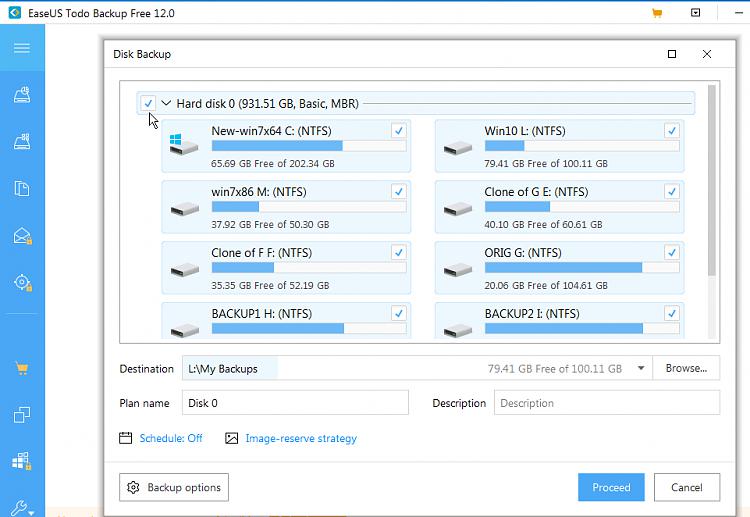Viewport: 750px width, 517px height.
Task: Click the '65.69 GB Free of 202.34 GB' text
Action: (x=273, y=164)
